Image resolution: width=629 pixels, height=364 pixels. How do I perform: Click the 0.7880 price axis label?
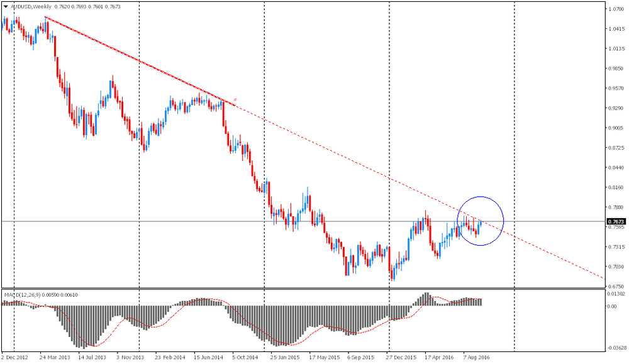click(x=616, y=207)
